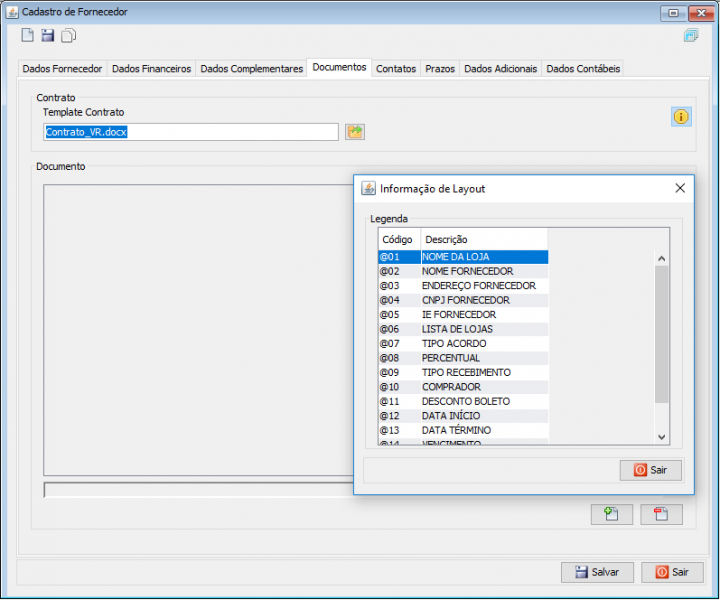
Task: Click the floppy disk save toolbar icon
Action: pos(48,35)
